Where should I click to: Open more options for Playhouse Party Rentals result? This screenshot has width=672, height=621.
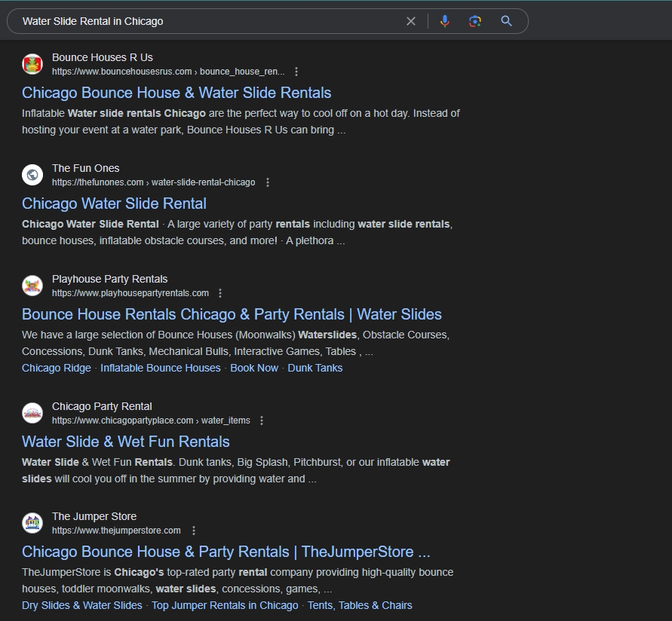click(x=220, y=293)
